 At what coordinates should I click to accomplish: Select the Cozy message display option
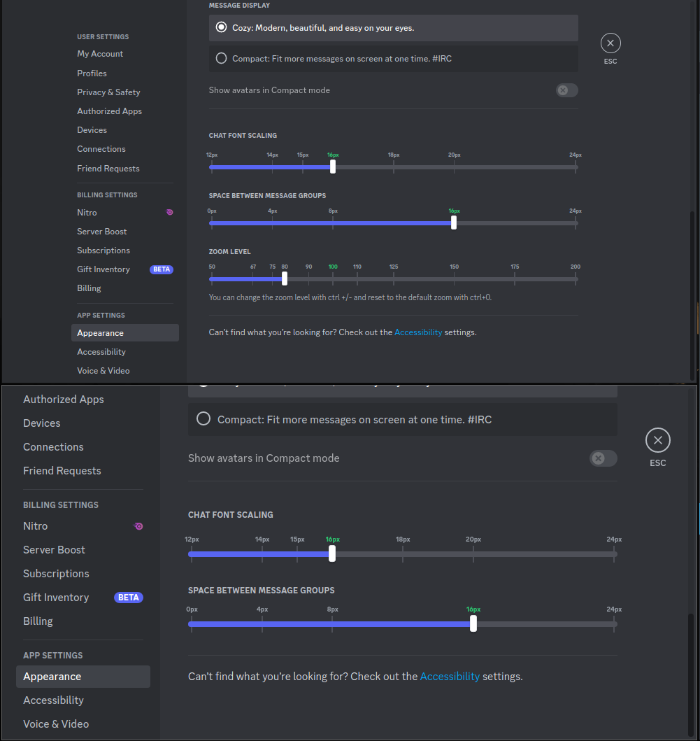point(394,28)
